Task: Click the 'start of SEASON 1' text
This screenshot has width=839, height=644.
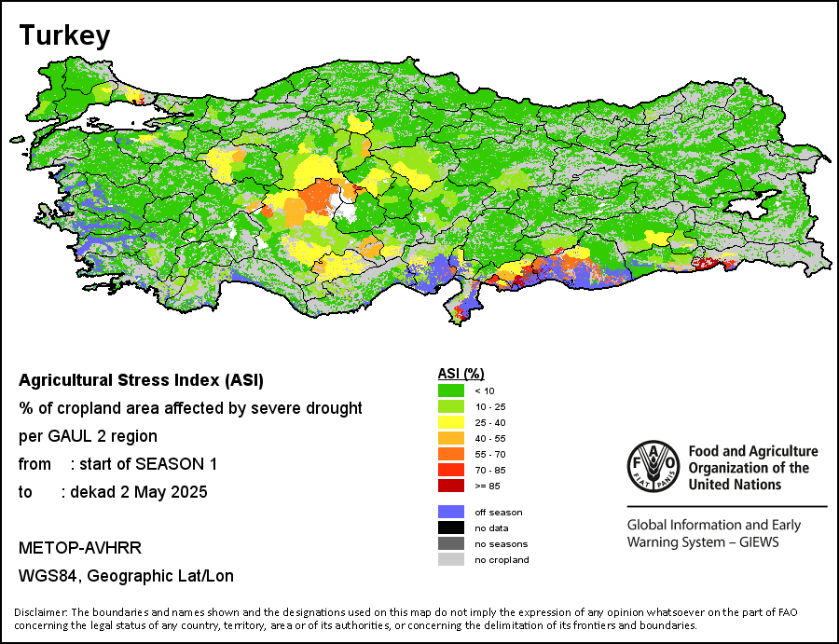Action: point(148,464)
